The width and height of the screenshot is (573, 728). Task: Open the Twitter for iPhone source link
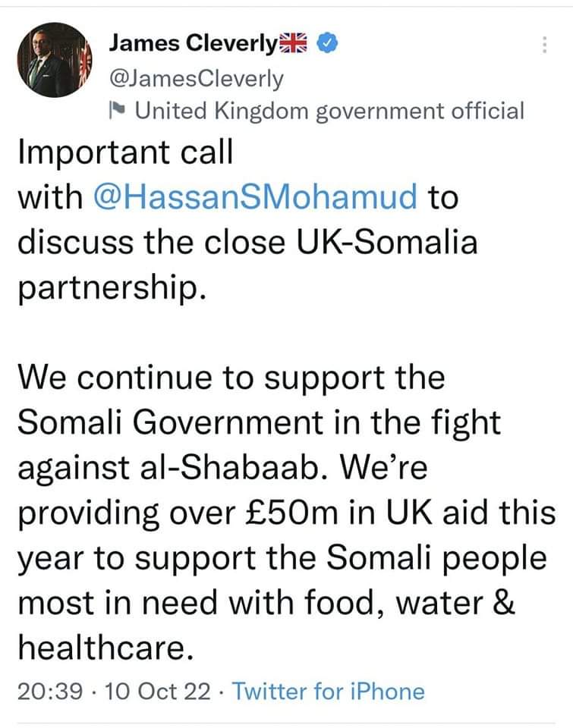[328, 692]
